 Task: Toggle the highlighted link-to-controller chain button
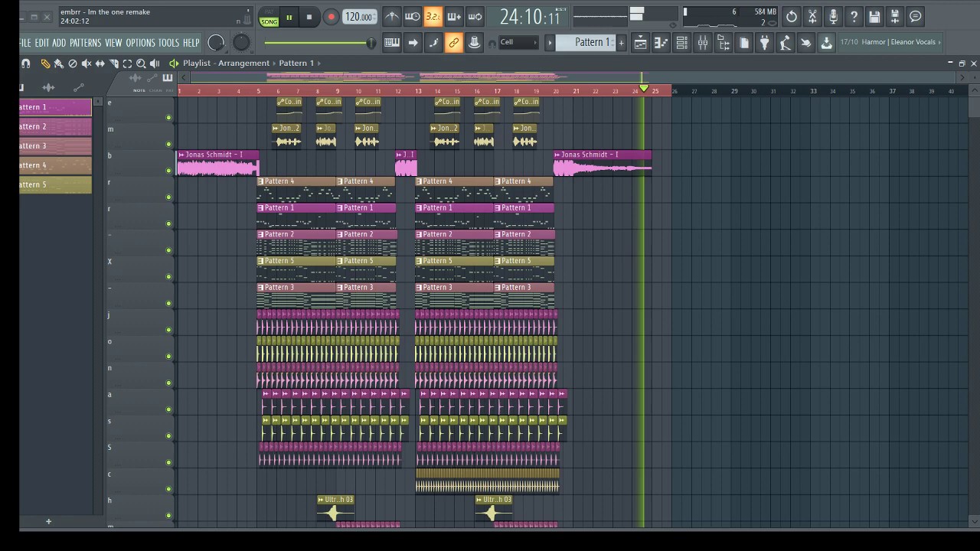click(x=454, y=43)
